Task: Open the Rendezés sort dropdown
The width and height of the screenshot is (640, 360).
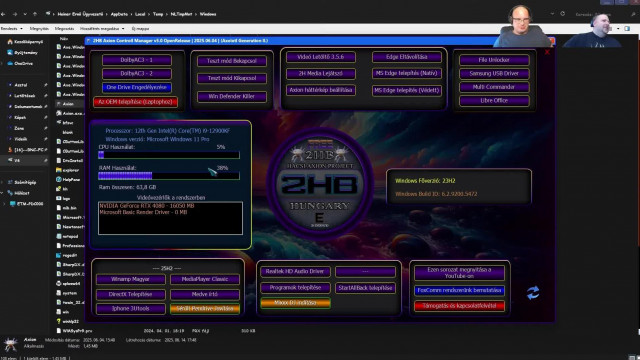Action: [12, 29]
